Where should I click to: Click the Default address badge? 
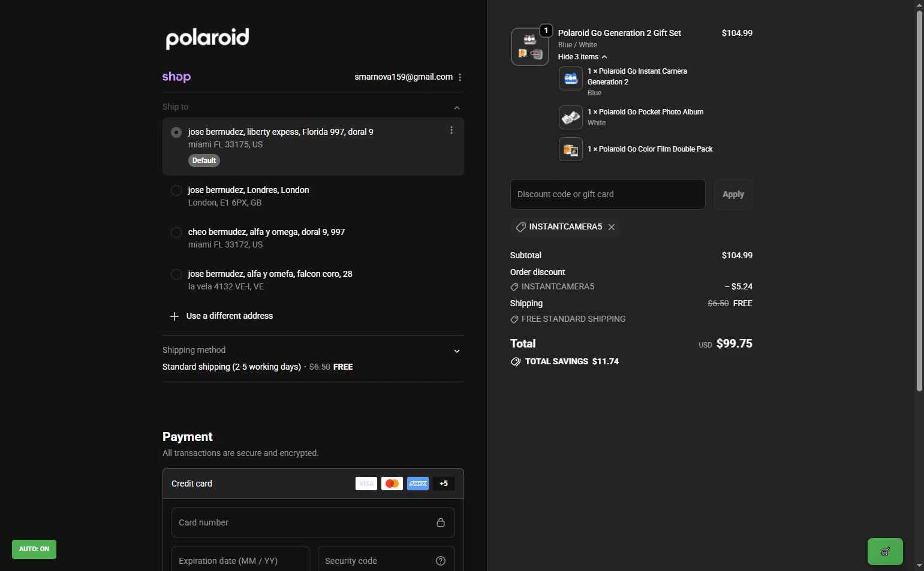[x=204, y=161]
